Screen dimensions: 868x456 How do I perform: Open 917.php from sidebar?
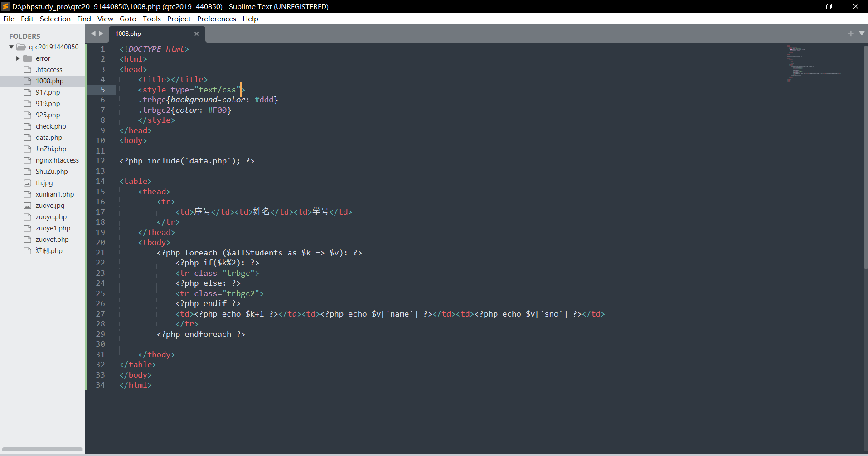click(x=48, y=92)
